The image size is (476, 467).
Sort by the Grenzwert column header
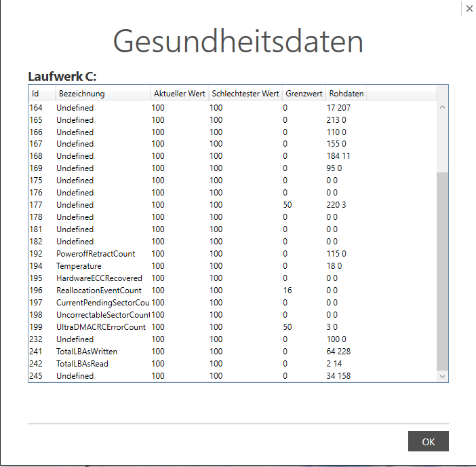[304, 94]
